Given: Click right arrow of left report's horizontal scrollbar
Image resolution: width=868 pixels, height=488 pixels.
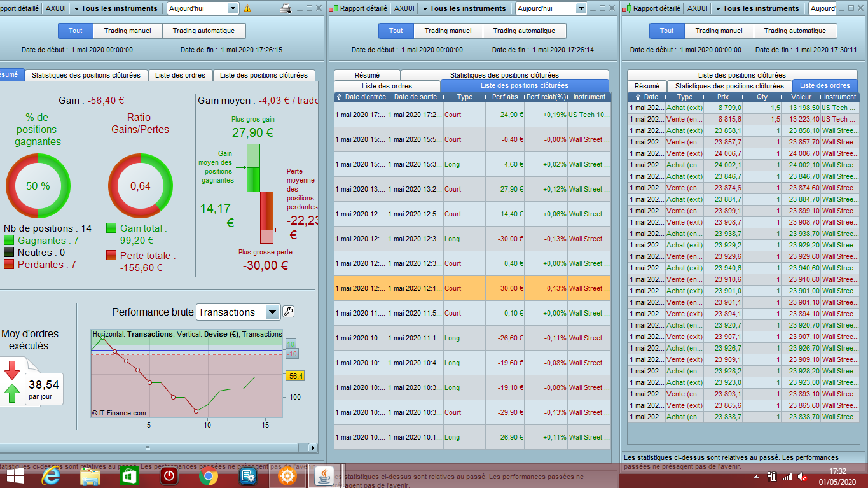Looking at the screenshot, I should pyautogui.click(x=312, y=448).
